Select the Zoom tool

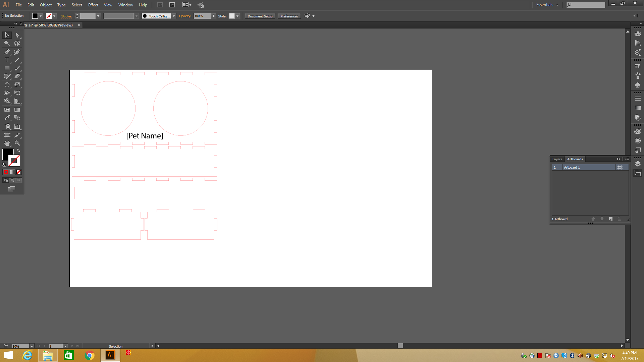[x=17, y=143]
